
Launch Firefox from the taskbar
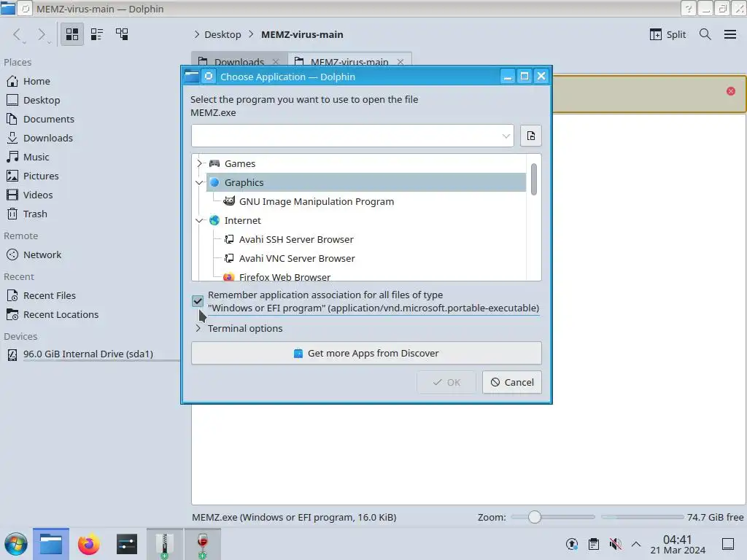click(88, 544)
